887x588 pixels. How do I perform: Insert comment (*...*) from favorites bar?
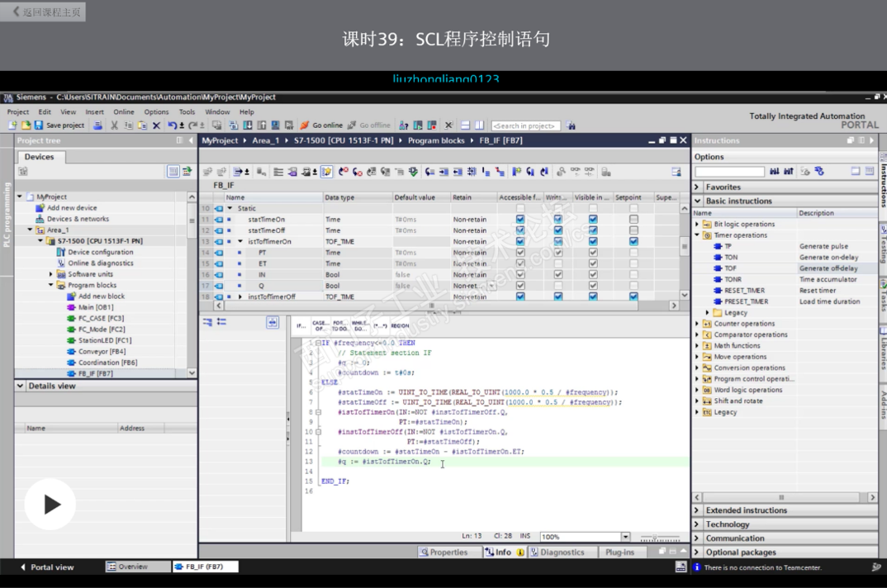pos(380,325)
